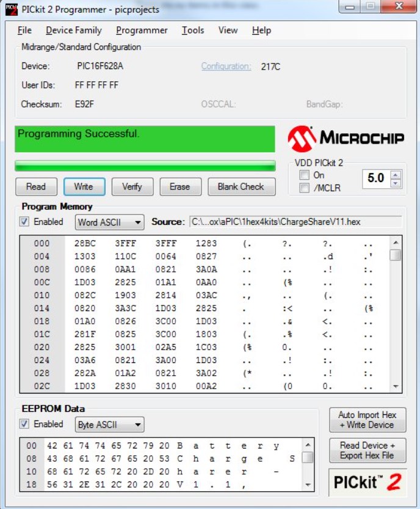Image resolution: width=420 pixels, height=509 pixels.
Task: Click EEPROM byte 53 in row 08
Action: pyautogui.click(x=164, y=459)
